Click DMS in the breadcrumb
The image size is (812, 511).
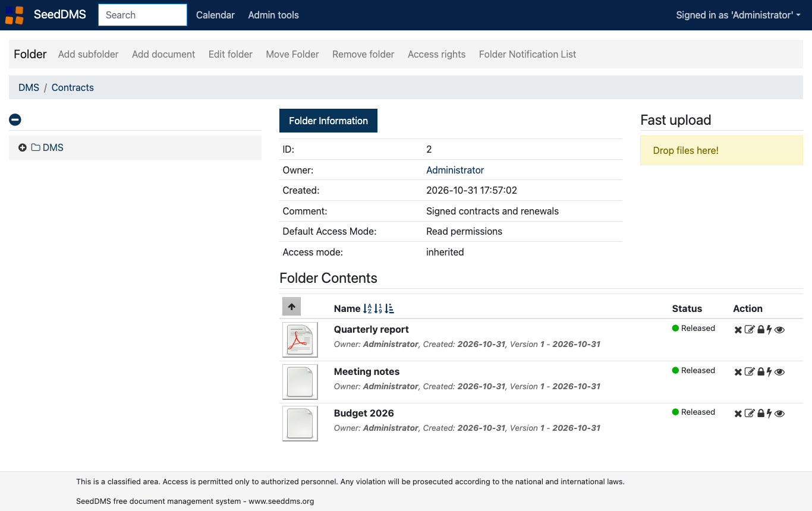click(29, 87)
